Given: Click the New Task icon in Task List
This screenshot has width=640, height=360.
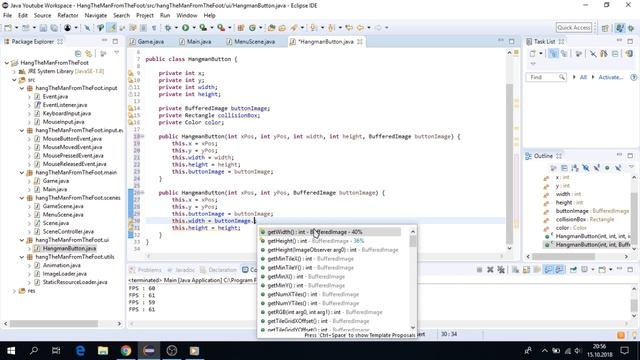Looking at the screenshot, I should tap(533, 53).
